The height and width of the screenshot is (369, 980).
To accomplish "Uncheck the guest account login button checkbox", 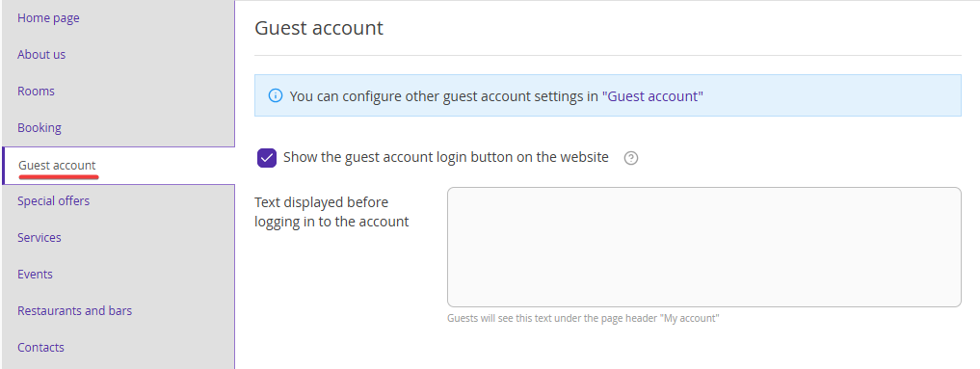I will tap(267, 158).
